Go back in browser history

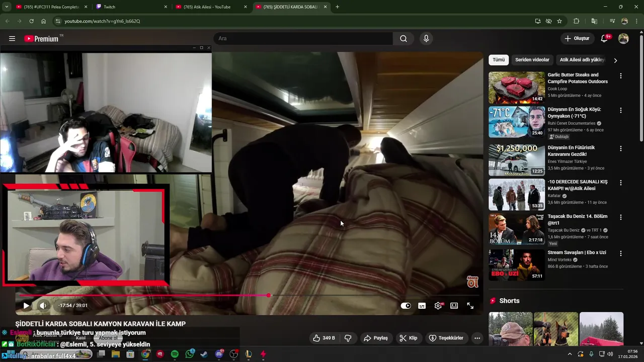(x=7, y=21)
